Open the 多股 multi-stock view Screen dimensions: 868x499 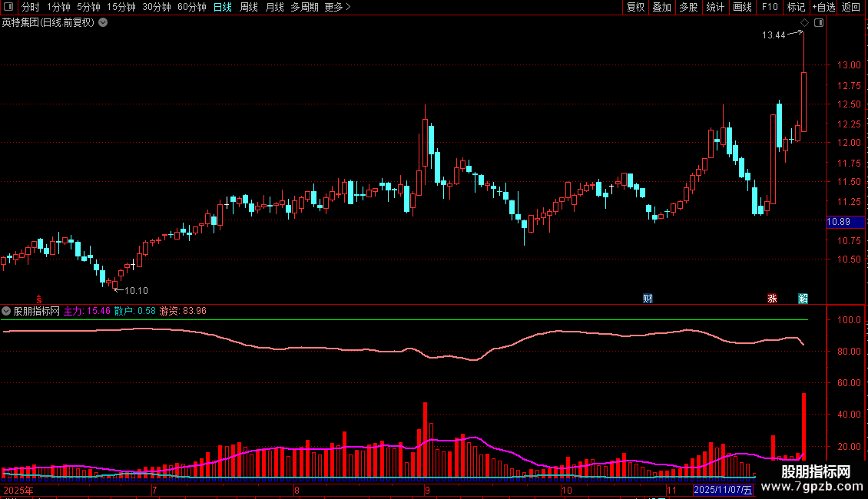pyautogui.click(x=688, y=7)
